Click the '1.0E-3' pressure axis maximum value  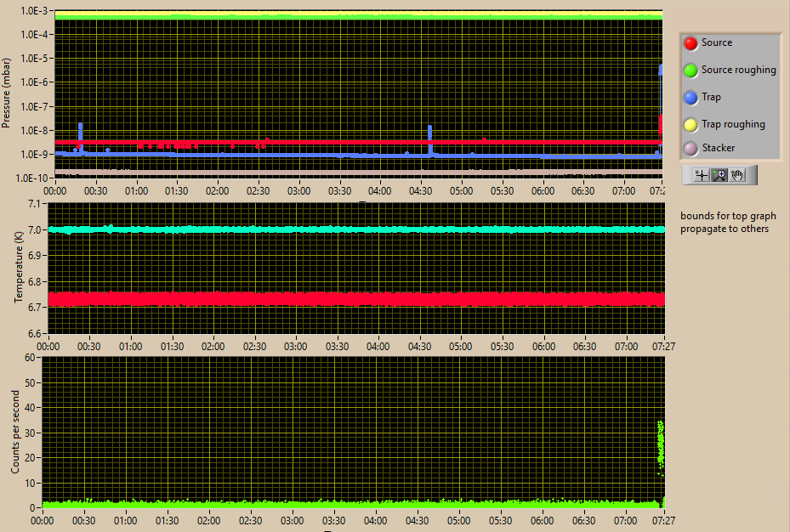(34, 11)
